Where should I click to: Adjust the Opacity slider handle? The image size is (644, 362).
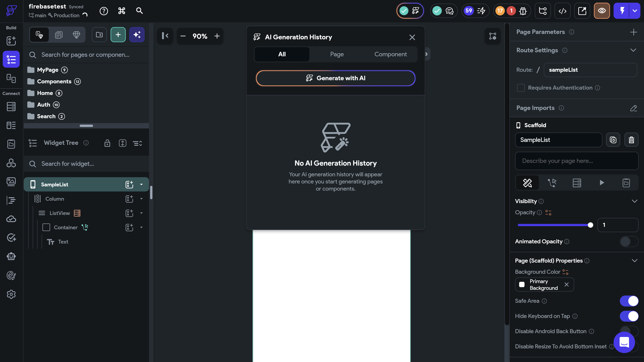point(590,225)
